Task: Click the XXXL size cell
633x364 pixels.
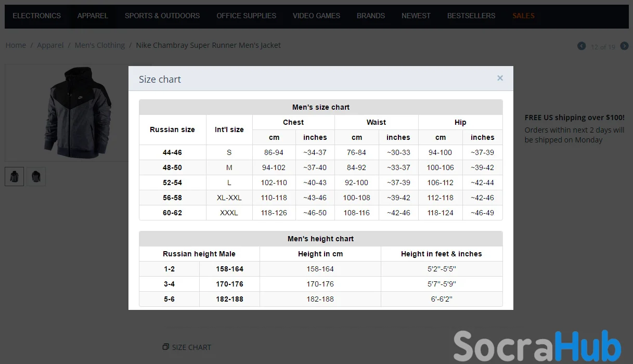Action: tap(229, 213)
